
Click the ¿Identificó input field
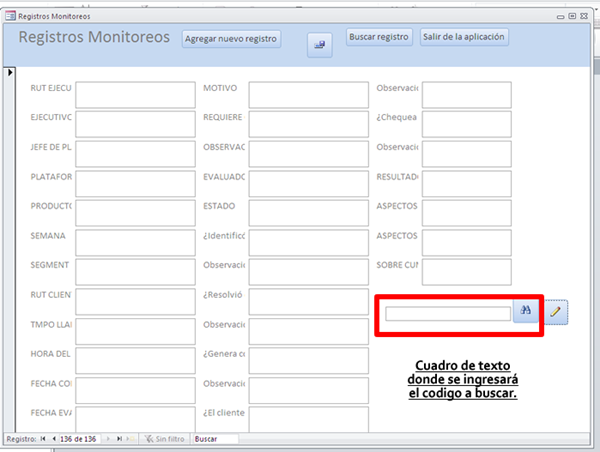coord(309,242)
